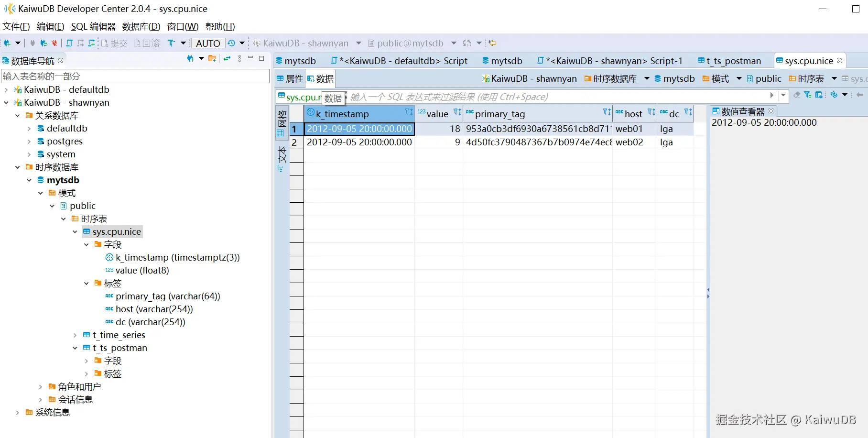
Task: Click the transaction format T icon
Action: [x=171, y=43]
